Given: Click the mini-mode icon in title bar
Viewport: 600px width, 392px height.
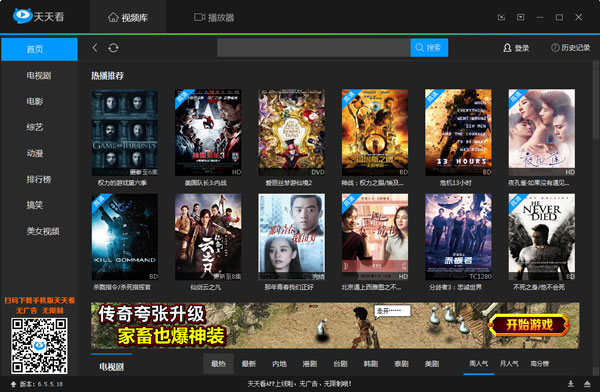Looking at the screenshot, I should click(x=501, y=17).
